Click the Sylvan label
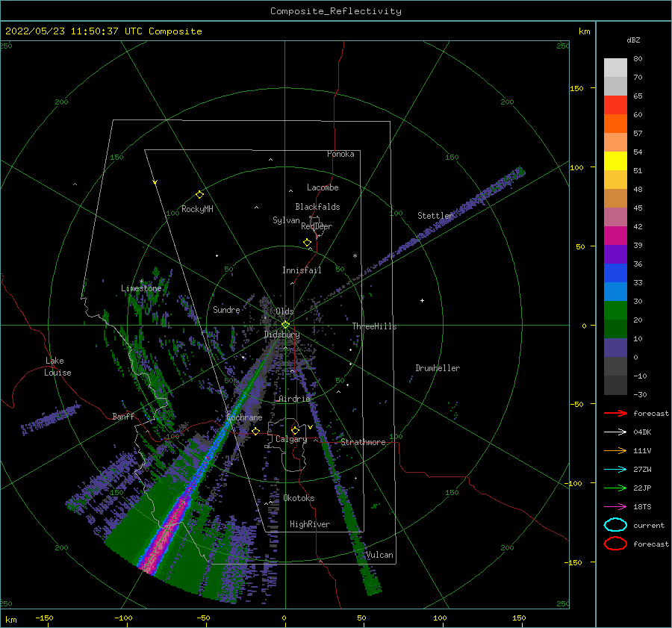Viewport: 672px width, 628px height. point(286,220)
